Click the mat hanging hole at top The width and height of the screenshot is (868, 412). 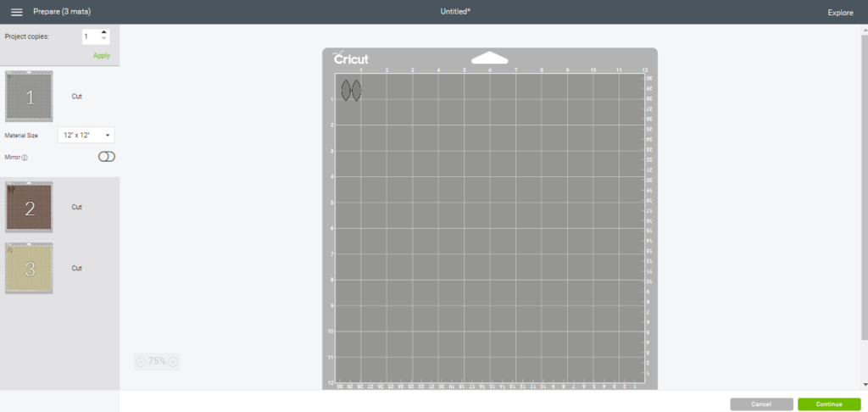pos(489,58)
